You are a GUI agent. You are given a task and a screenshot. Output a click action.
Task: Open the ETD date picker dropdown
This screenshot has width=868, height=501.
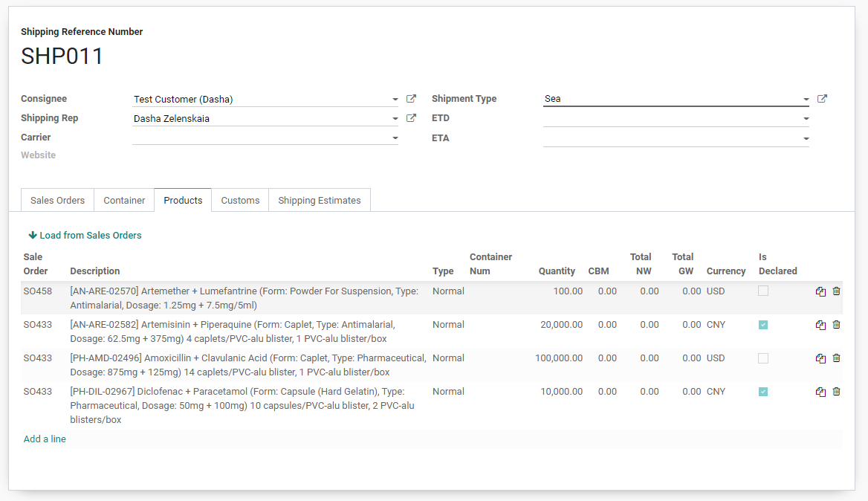pyautogui.click(x=806, y=118)
